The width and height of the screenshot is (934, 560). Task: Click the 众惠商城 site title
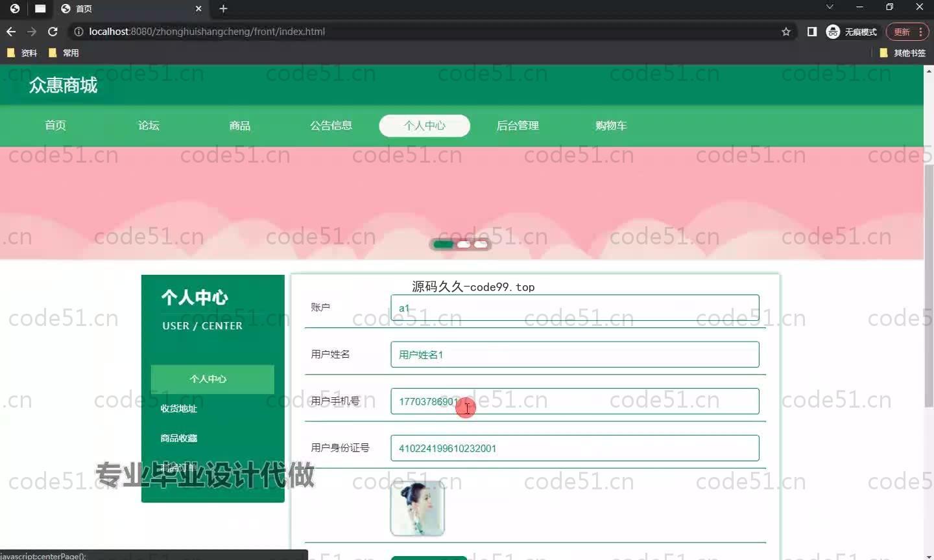click(63, 85)
